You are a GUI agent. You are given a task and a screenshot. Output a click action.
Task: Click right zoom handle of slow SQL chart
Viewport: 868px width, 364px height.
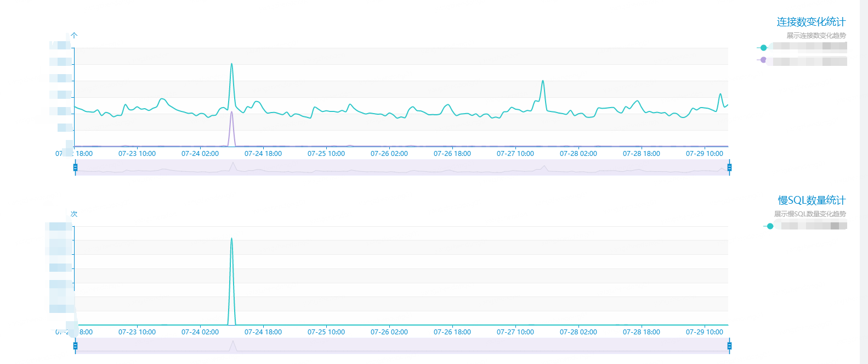[729, 346]
